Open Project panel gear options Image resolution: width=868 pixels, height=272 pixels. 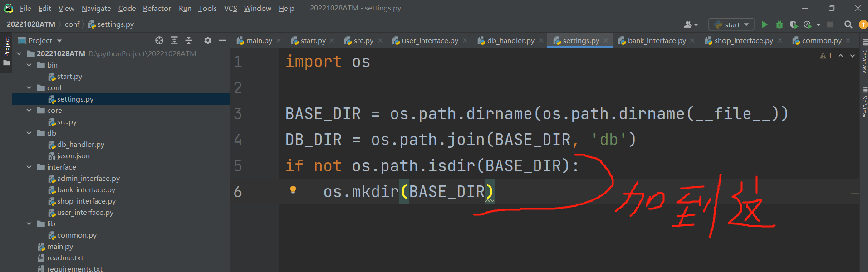coord(208,40)
